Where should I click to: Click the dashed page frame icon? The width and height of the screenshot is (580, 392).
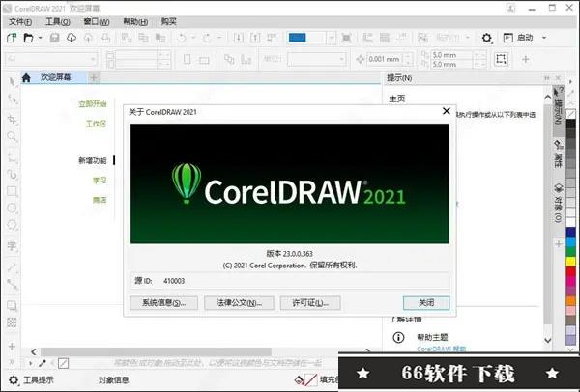click(x=501, y=59)
